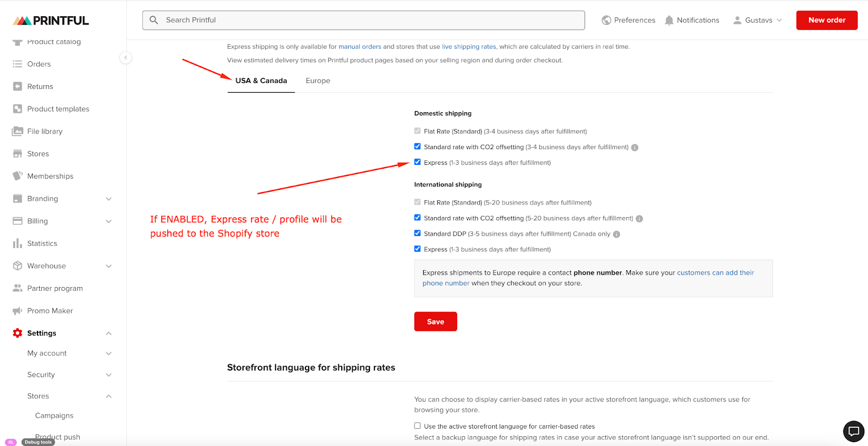Toggle domestic Standard rate with CO2 offsetting
The width and height of the screenshot is (868, 446).
pos(417,146)
